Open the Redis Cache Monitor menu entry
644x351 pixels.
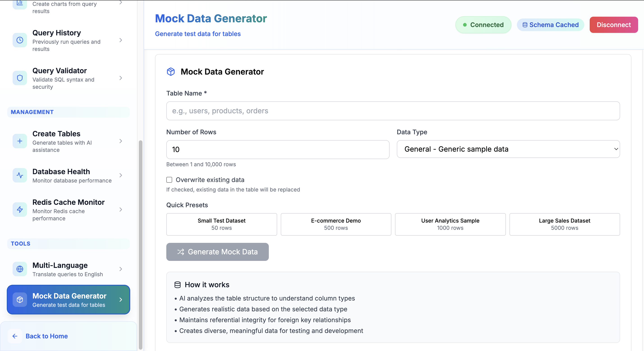point(69,210)
